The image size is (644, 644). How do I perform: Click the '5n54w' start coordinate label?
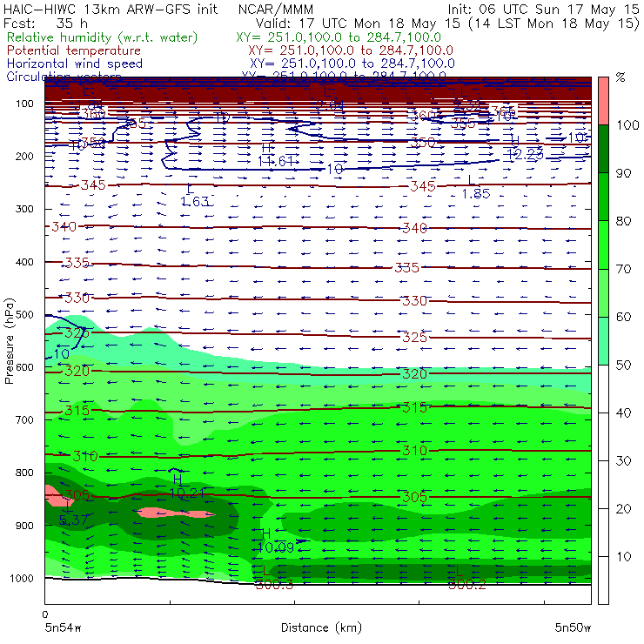[63, 627]
